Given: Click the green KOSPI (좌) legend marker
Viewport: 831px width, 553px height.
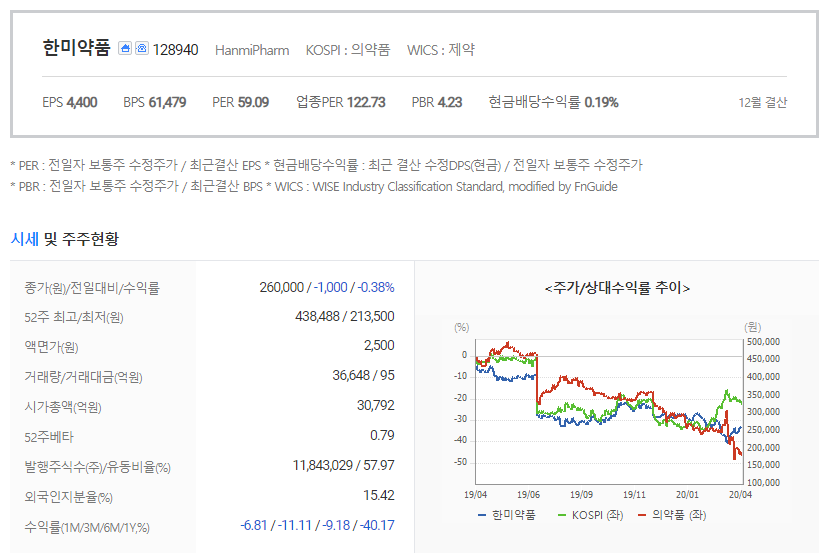Looking at the screenshot, I should pos(562,515).
